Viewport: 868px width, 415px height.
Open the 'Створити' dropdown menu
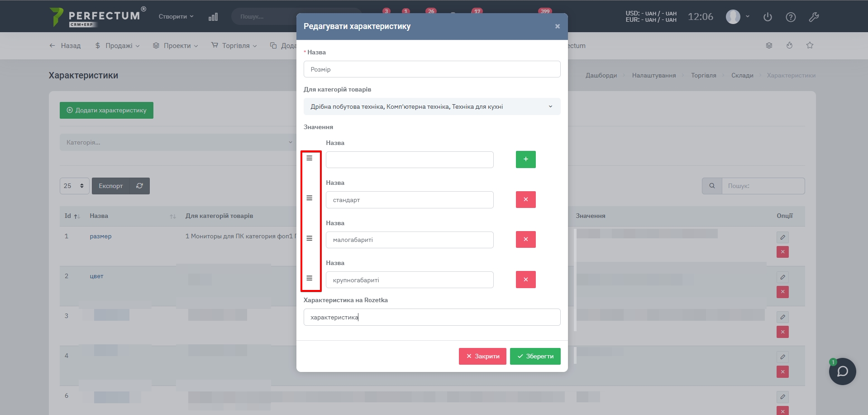[x=176, y=16]
